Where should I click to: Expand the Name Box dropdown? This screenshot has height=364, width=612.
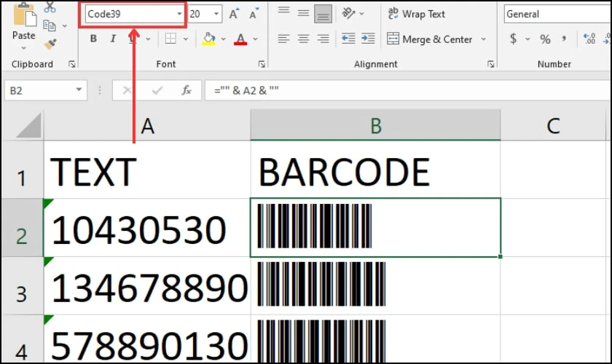[x=79, y=90]
